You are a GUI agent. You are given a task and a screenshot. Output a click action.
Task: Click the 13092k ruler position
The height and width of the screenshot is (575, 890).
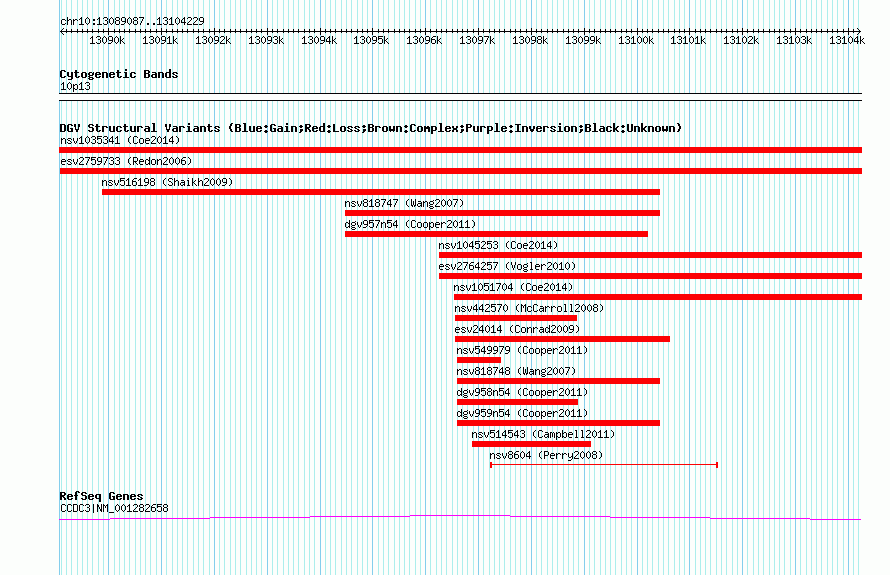(213, 40)
